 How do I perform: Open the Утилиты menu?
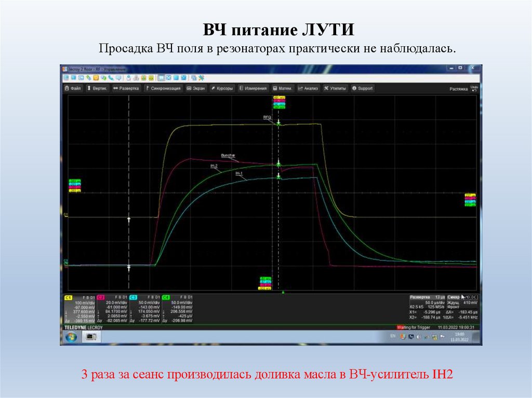335,89
